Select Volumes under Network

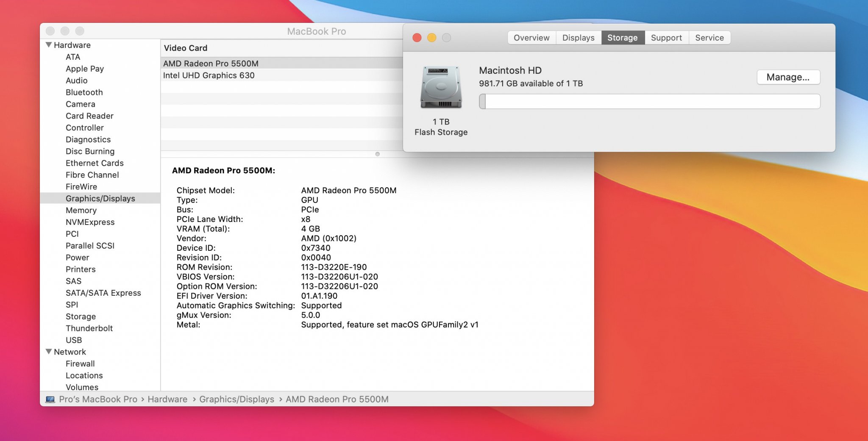82,387
